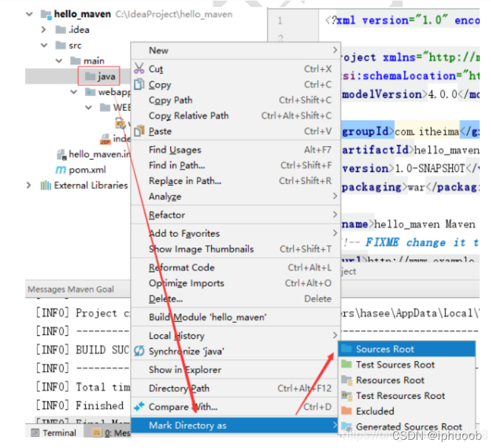
Task: Click the groupId line in editor
Action: coord(410,131)
